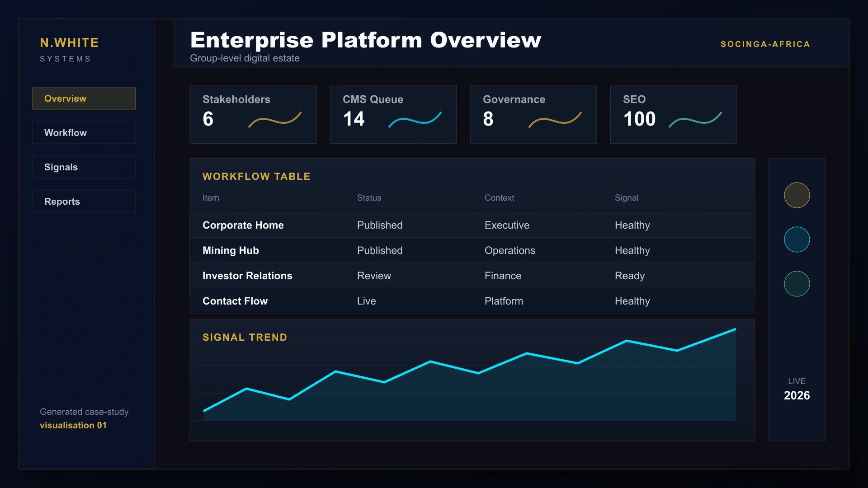868x488 pixels.
Task: Click the signal trend line chart
Action: [470, 375]
